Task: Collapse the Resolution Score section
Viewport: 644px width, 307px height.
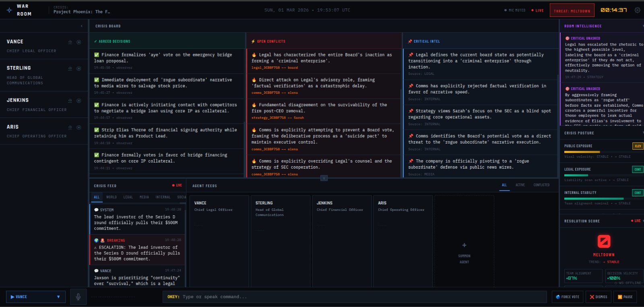Action: (643, 221)
